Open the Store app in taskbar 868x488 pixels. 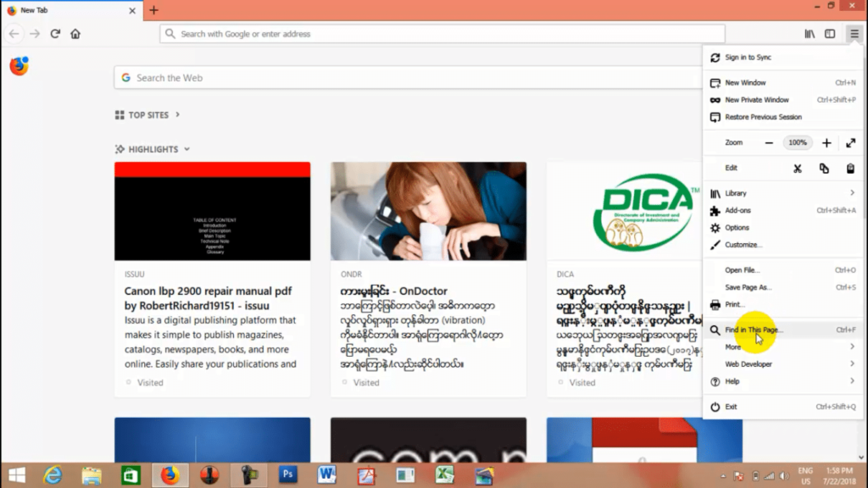coord(131,475)
